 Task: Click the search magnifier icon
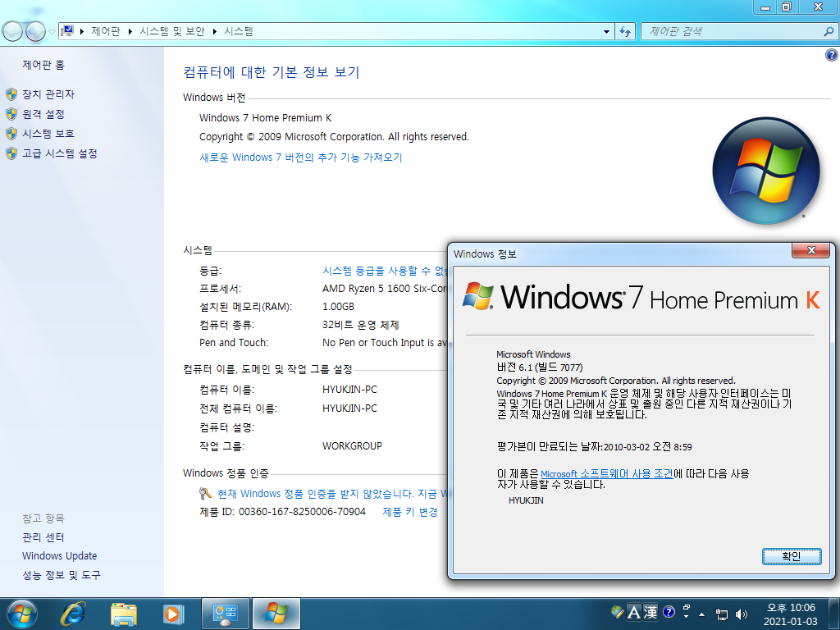pos(829,32)
